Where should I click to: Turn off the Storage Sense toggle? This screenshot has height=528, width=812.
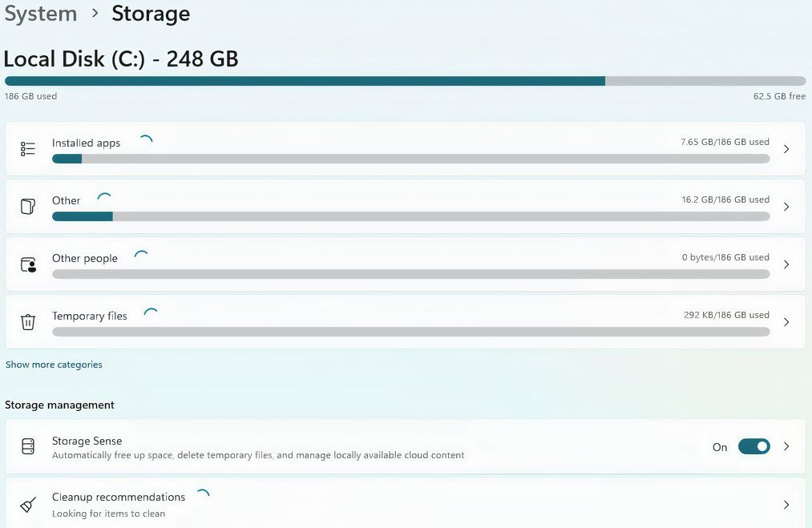[x=753, y=446]
